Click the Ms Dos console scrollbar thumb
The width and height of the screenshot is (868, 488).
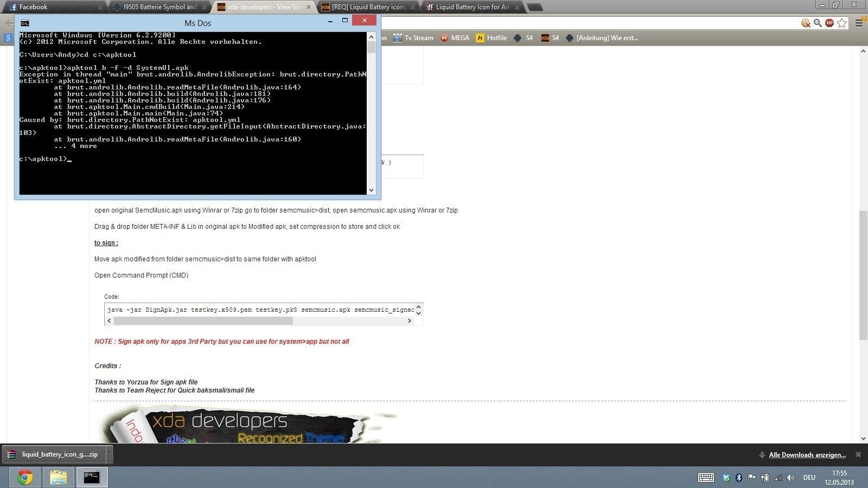371,47
